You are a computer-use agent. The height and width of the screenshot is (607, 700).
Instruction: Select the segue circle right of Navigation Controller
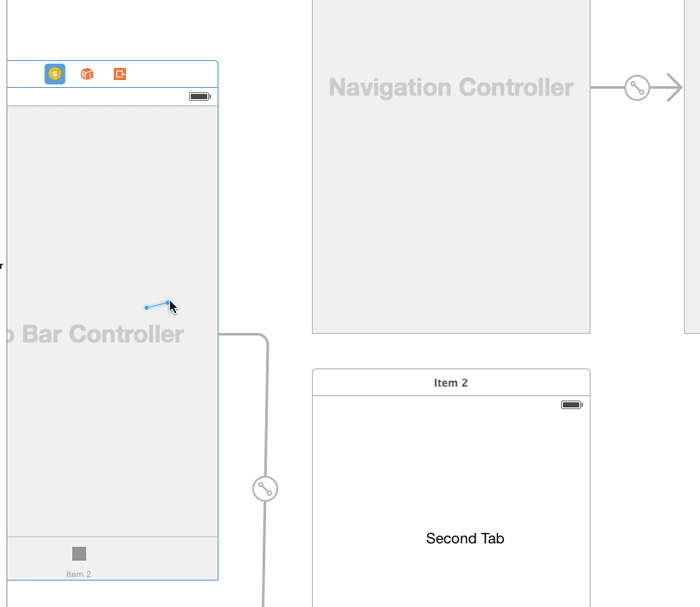[637, 88]
